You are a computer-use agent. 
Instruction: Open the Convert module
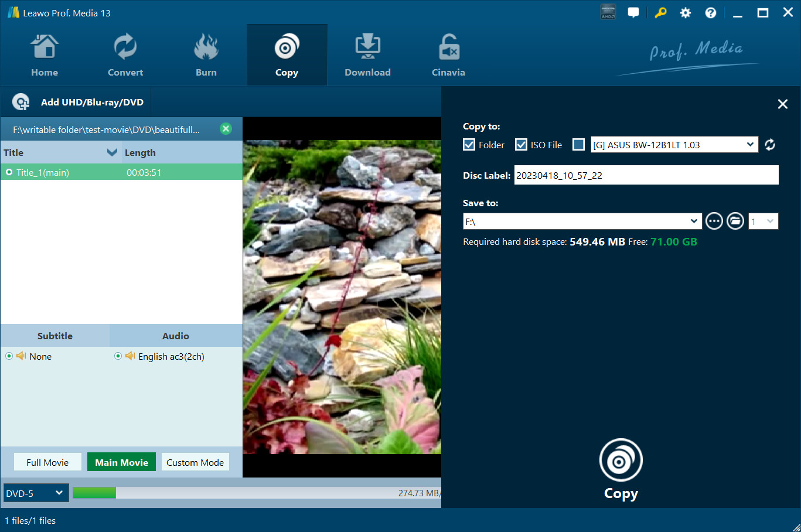click(x=125, y=55)
